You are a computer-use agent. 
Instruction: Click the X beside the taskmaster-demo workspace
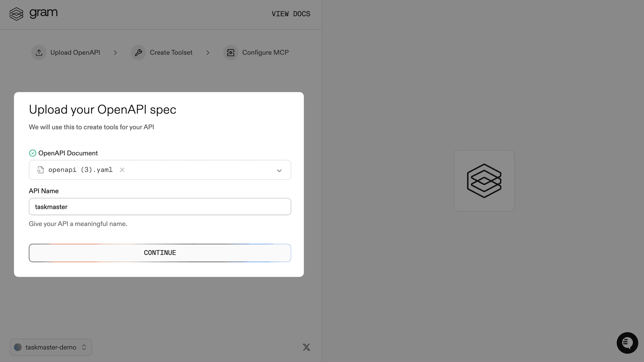pyautogui.click(x=306, y=347)
